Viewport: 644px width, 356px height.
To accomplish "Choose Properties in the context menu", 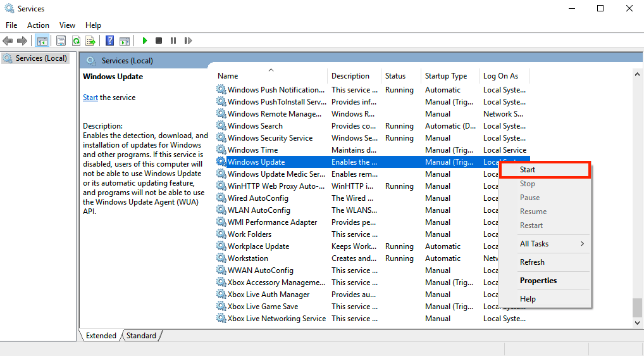I will pyautogui.click(x=545, y=281).
